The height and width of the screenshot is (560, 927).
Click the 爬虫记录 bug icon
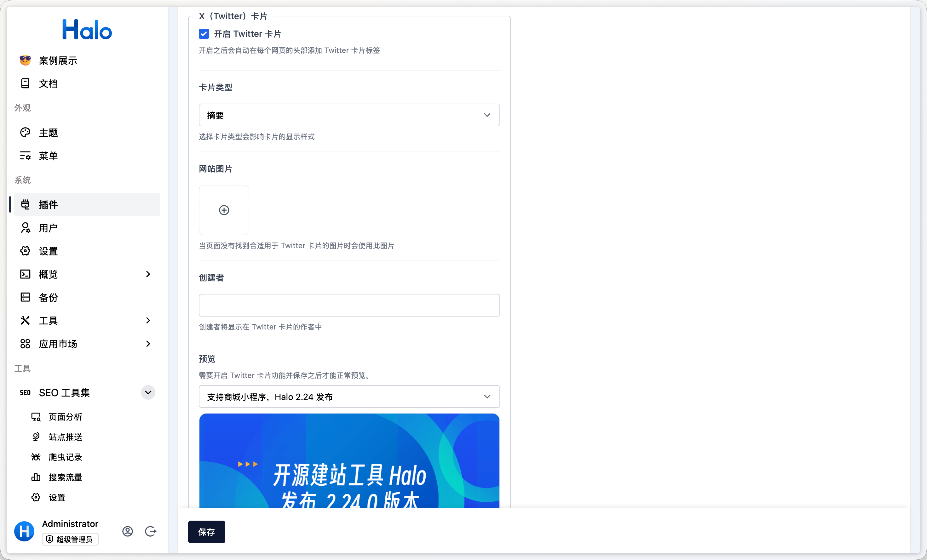36,457
